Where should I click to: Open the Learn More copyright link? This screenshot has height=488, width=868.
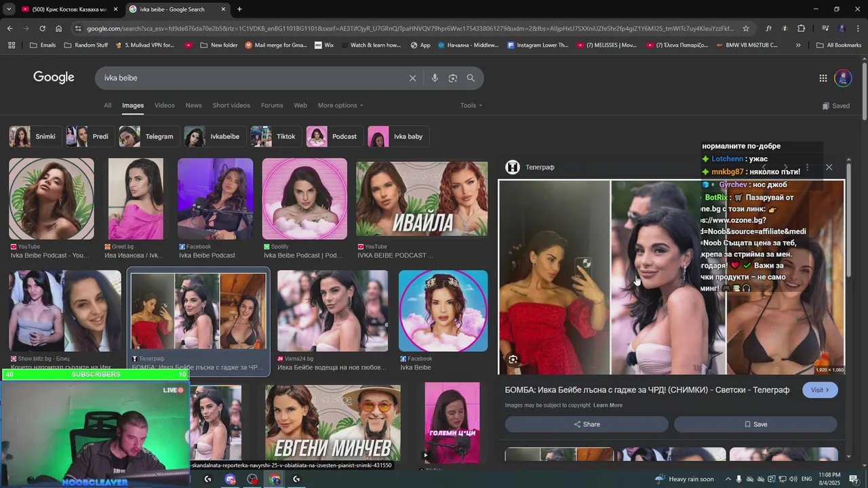click(x=608, y=405)
